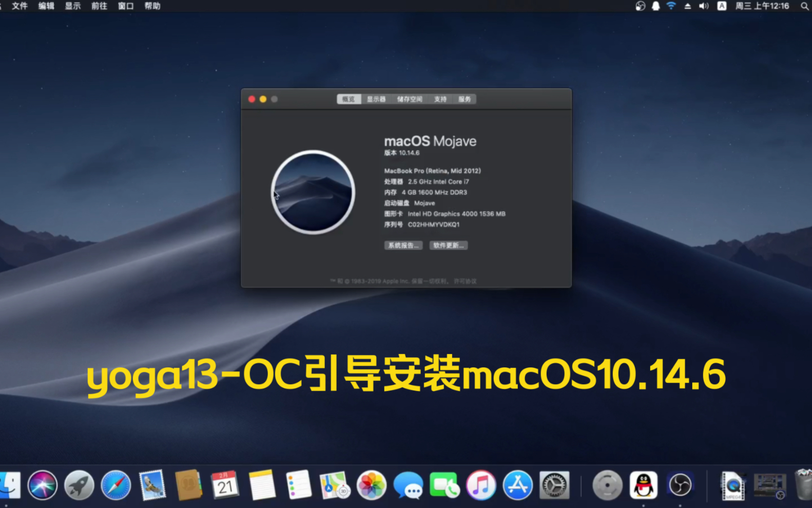Switch to the 显示器 tab
Image resolution: width=812 pixels, height=508 pixels.
point(376,99)
